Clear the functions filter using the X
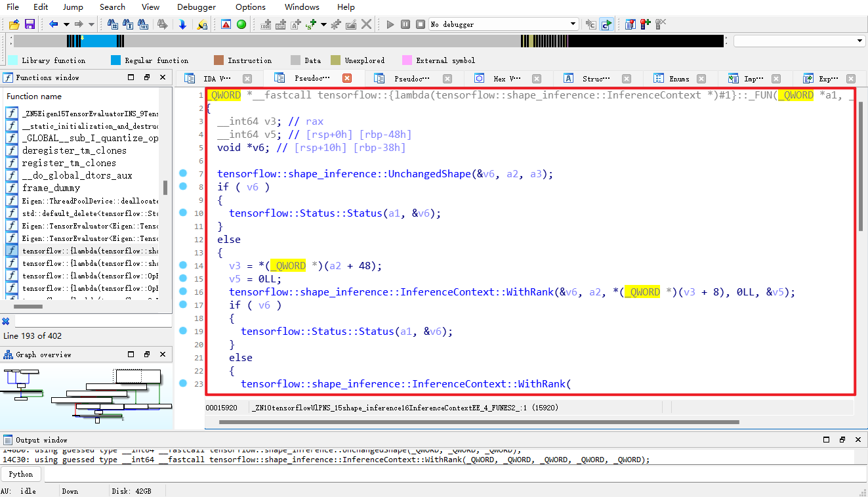868x497 pixels. click(6, 321)
